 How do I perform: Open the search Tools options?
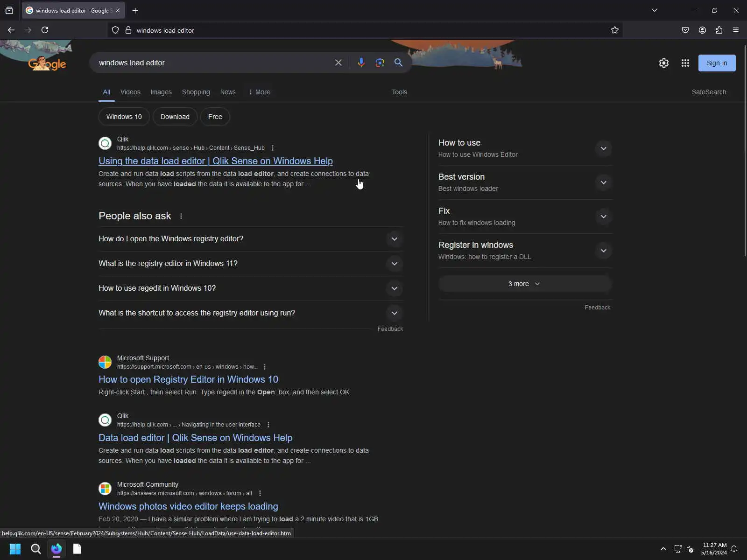pos(399,92)
